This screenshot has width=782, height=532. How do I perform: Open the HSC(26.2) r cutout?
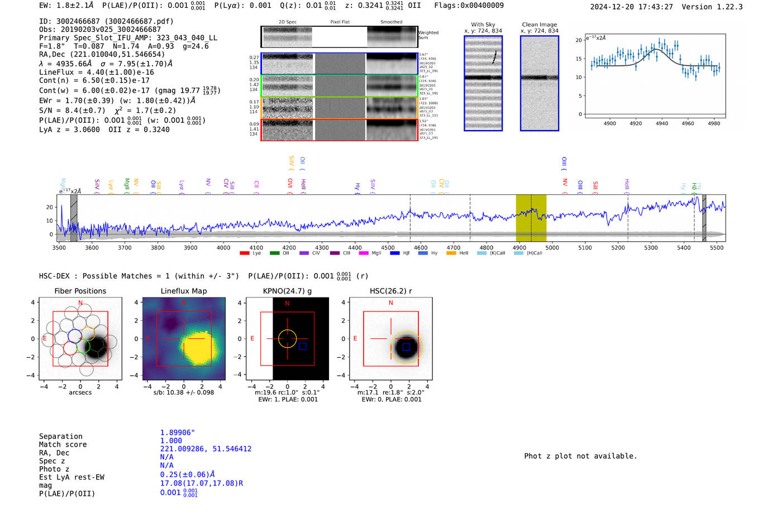[390, 339]
